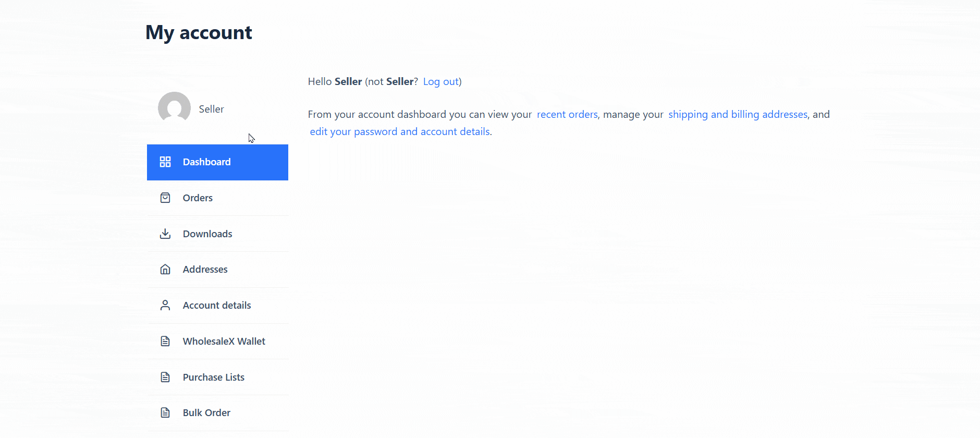
Task: Click the WholesaleX Wallet document icon
Action: pos(165,342)
